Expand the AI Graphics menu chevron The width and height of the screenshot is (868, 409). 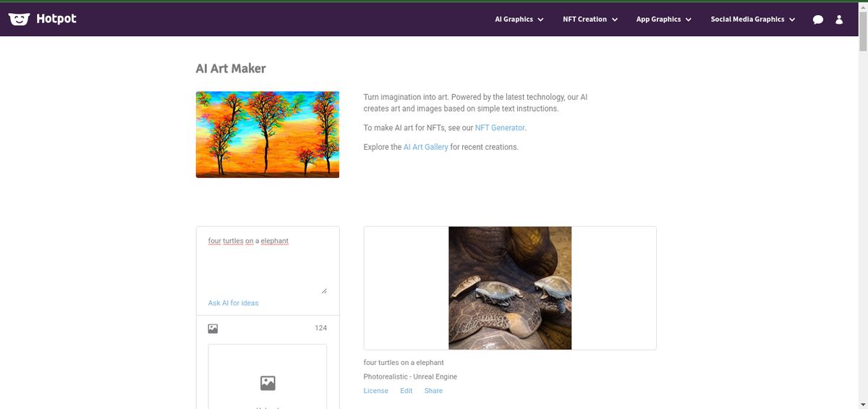540,20
